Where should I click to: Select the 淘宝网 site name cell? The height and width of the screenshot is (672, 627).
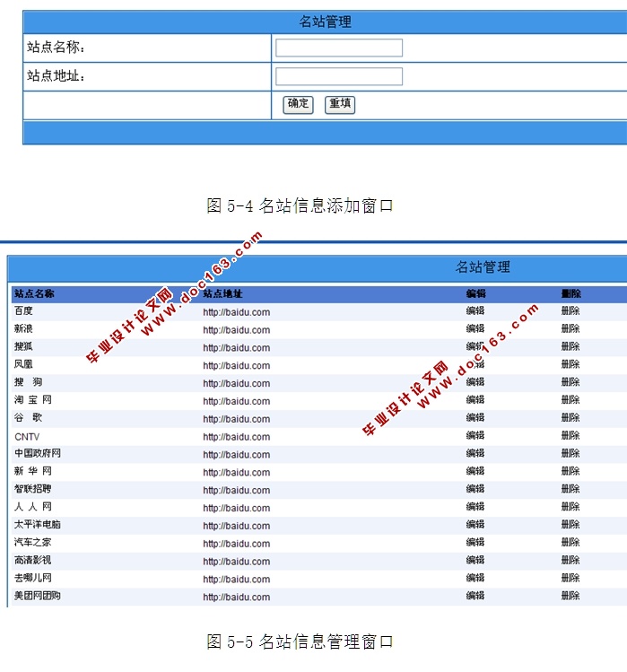pos(33,400)
